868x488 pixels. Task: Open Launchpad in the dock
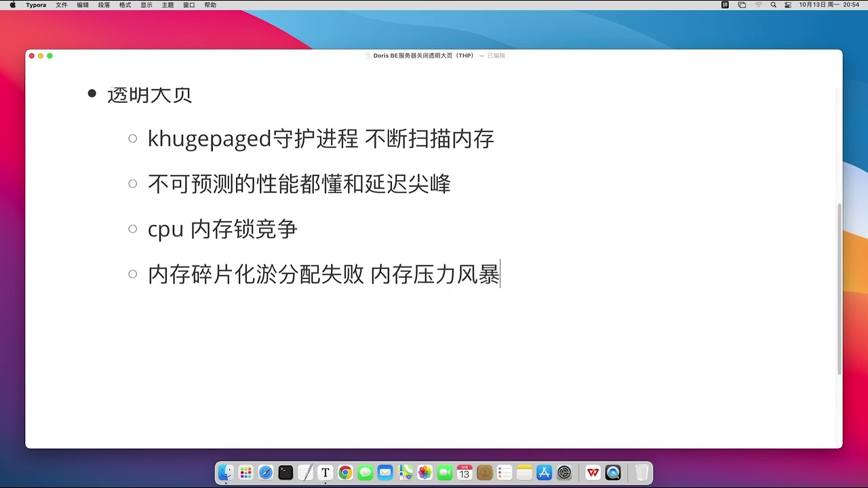(x=246, y=472)
